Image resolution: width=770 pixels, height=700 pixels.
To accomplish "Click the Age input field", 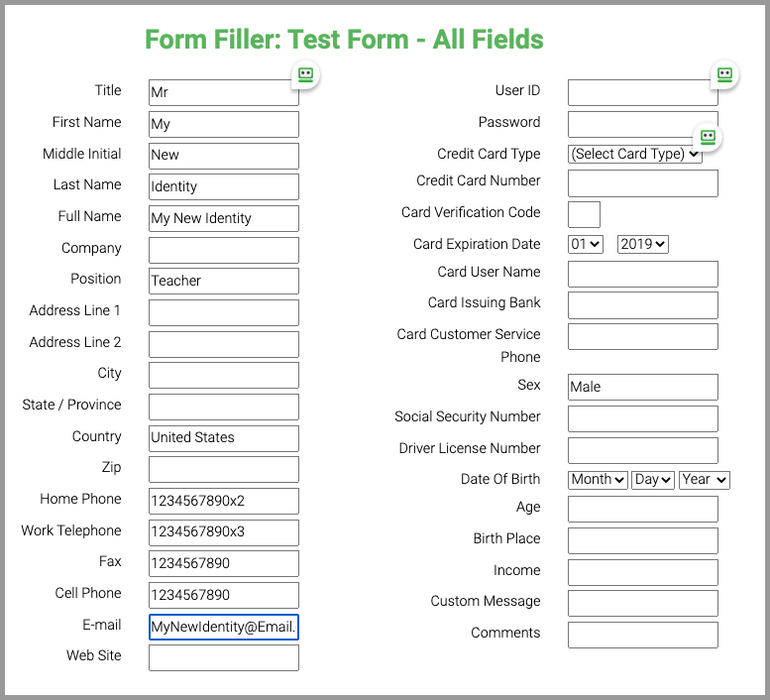I will (x=643, y=509).
